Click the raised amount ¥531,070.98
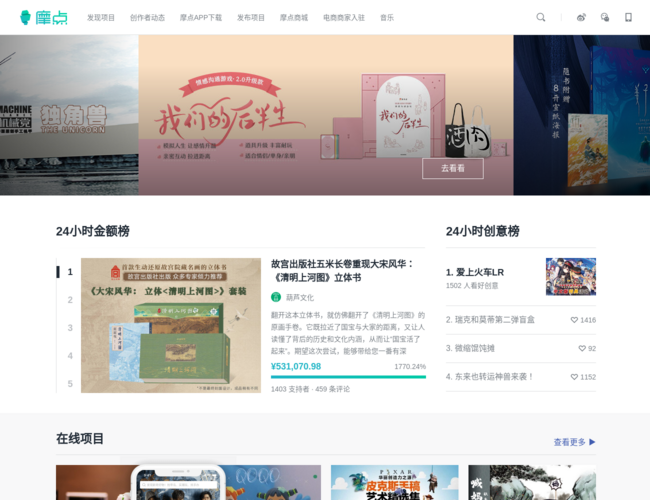 [x=296, y=367]
